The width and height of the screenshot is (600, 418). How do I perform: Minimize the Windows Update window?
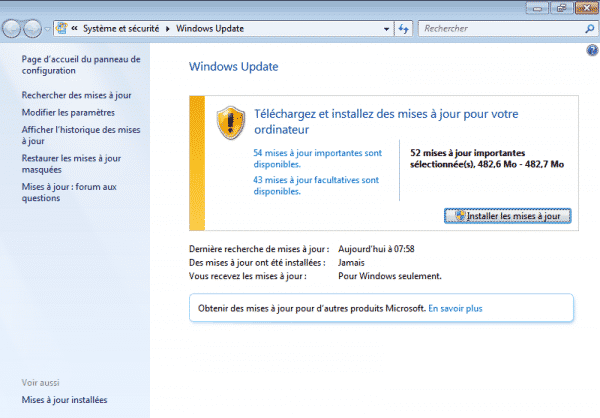pos(537,8)
